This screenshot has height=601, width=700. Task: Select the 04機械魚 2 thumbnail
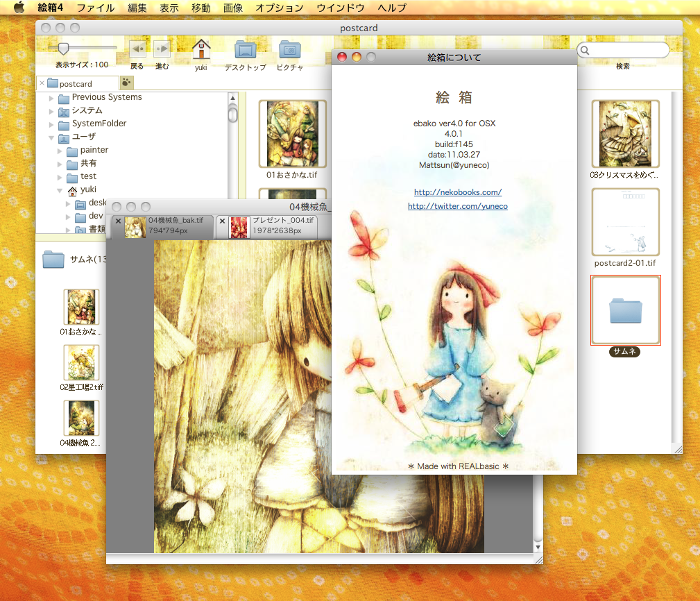(x=81, y=418)
